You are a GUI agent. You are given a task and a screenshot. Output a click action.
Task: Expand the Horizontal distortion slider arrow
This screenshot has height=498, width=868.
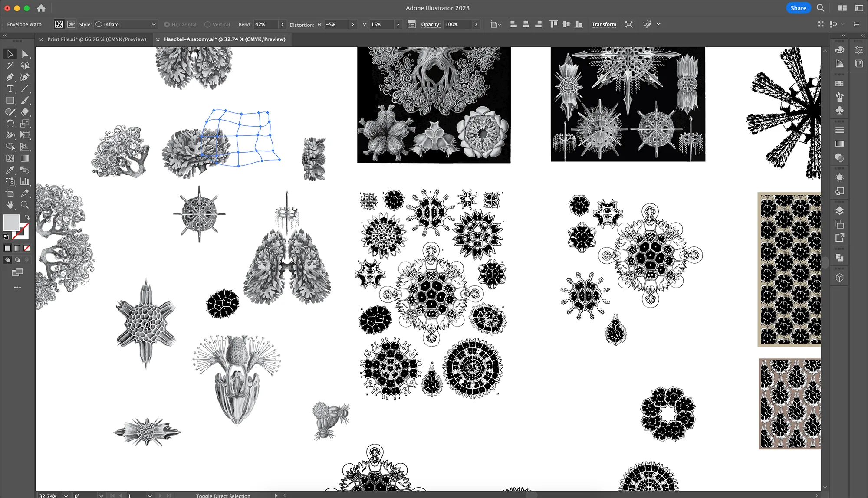pyautogui.click(x=353, y=25)
